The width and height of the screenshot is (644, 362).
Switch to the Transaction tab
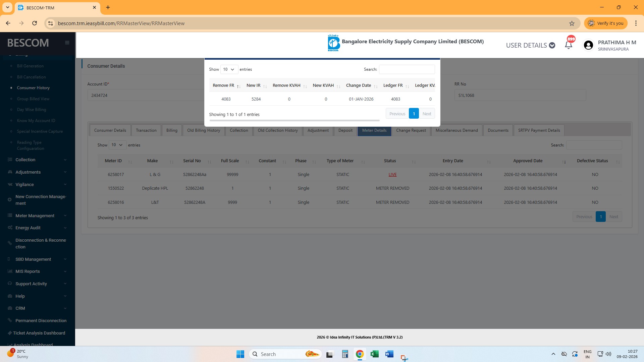click(x=146, y=130)
